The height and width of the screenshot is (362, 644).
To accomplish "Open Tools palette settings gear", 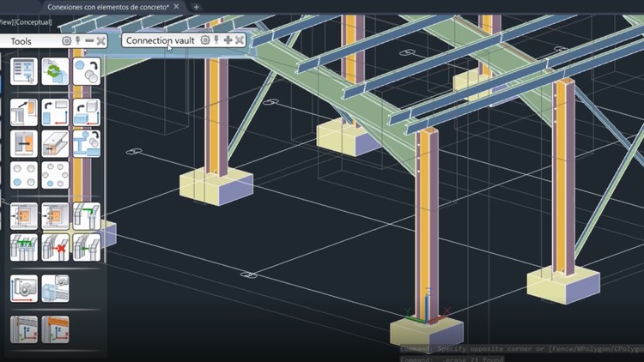I will [x=66, y=40].
